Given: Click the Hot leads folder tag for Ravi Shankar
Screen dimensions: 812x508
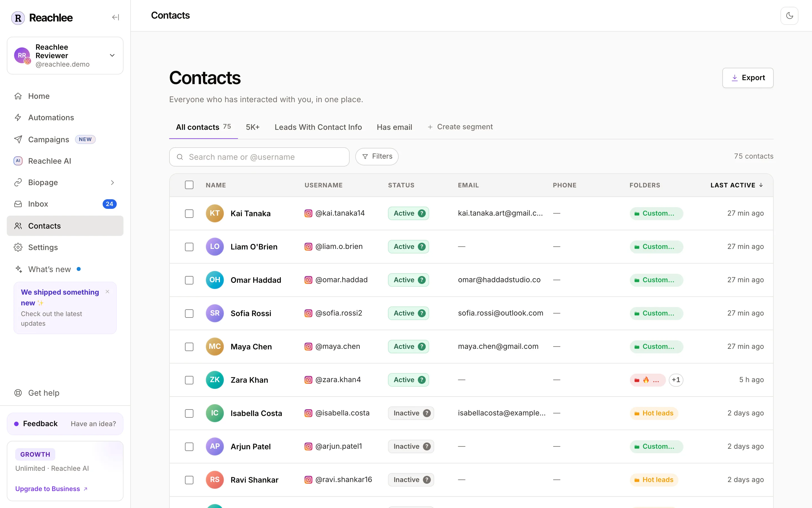Looking at the screenshot, I should point(654,480).
